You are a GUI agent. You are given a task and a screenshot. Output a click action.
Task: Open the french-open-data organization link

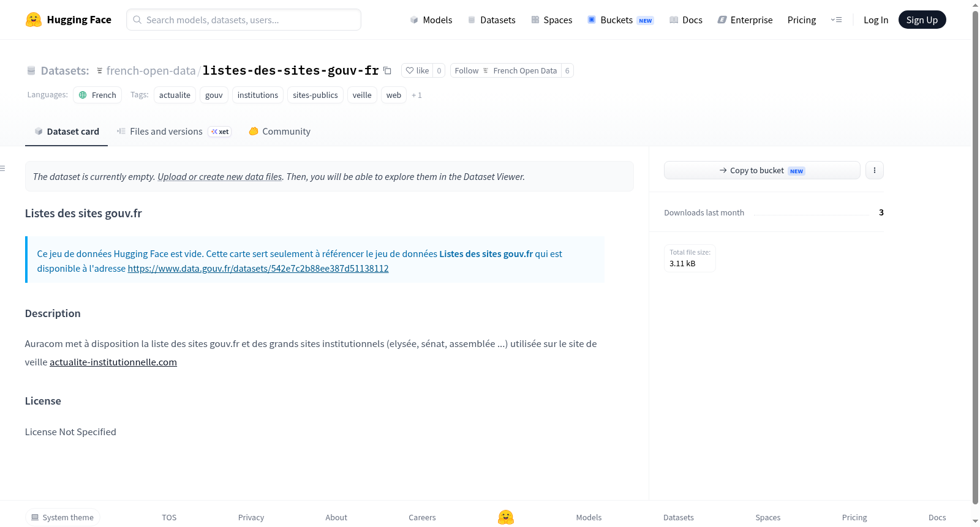click(x=151, y=70)
